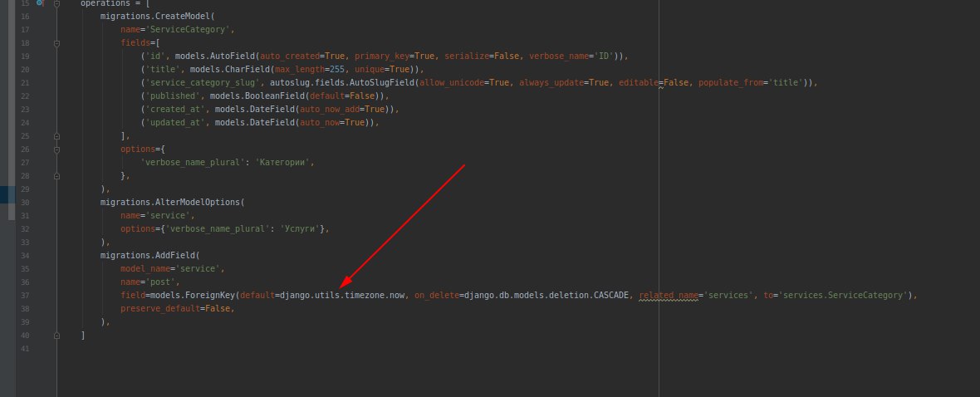Click auto_now_add=True argument

(x=342, y=110)
